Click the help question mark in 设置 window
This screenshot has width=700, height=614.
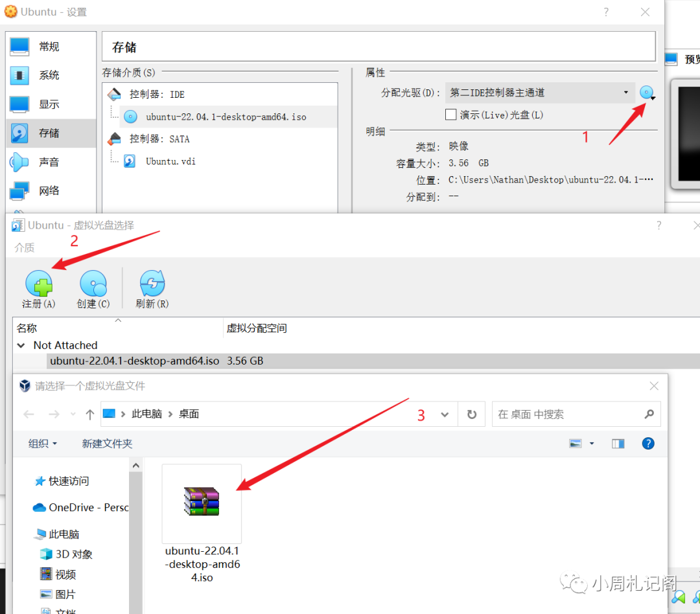point(606,12)
